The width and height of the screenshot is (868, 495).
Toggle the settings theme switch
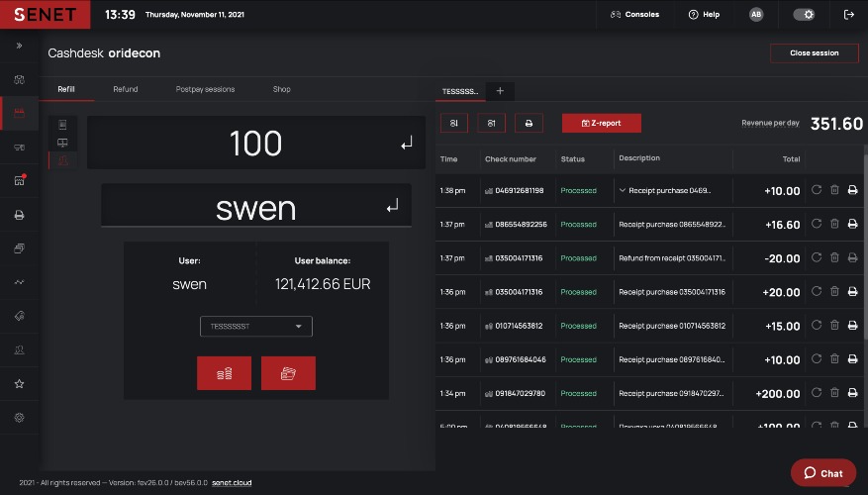(804, 15)
